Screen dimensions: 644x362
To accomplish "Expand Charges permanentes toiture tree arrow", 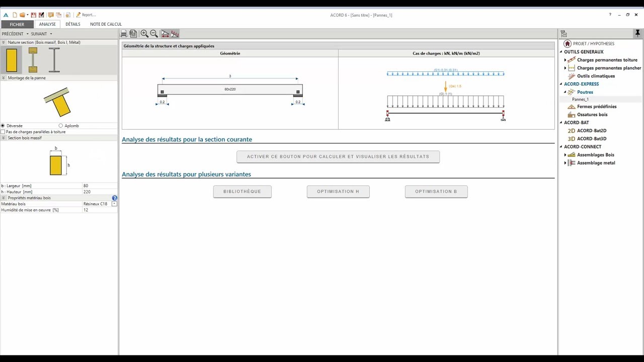I will point(565,60).
